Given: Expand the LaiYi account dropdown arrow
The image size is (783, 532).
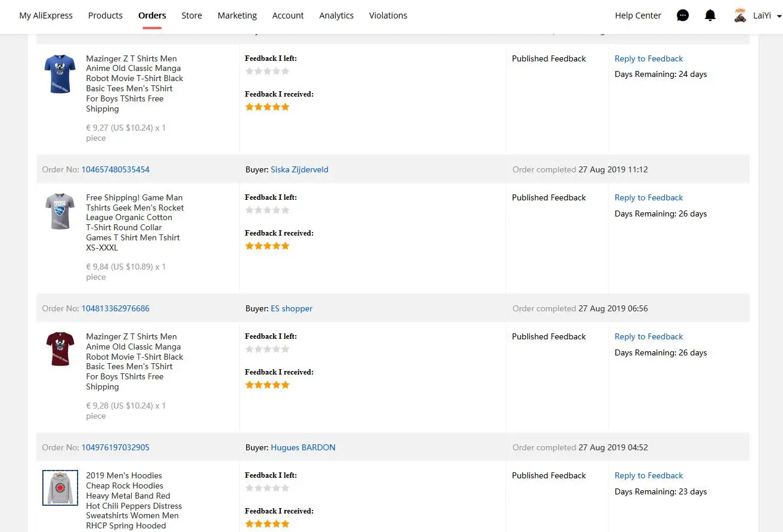Looking at the screenshot, I should pos(779,17).
